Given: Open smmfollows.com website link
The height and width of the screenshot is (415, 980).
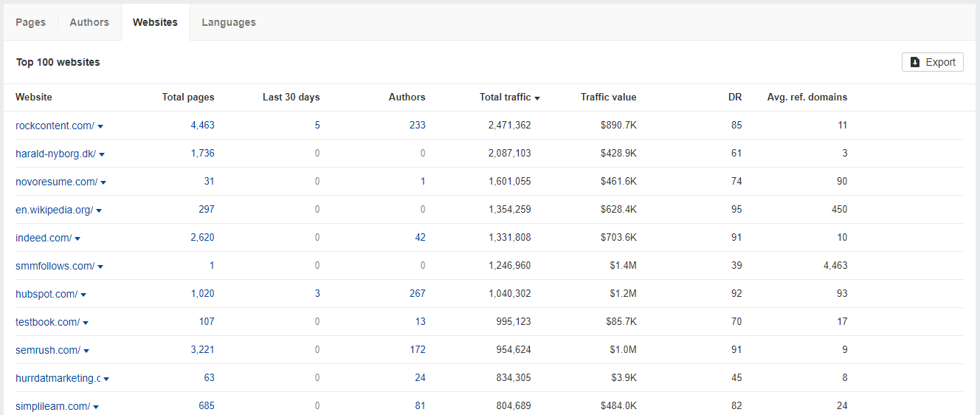Looking at the screenshot, I should [55, 266].
